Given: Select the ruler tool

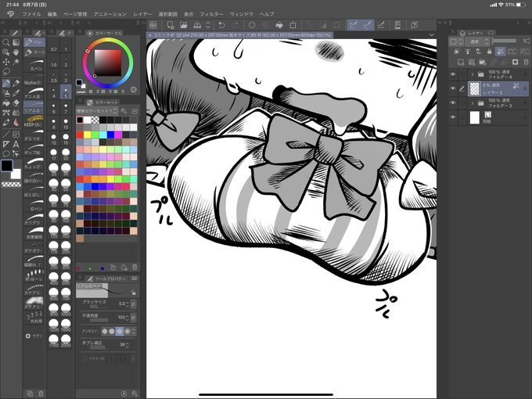Looking at the screenshot, I should coord(6,144).
